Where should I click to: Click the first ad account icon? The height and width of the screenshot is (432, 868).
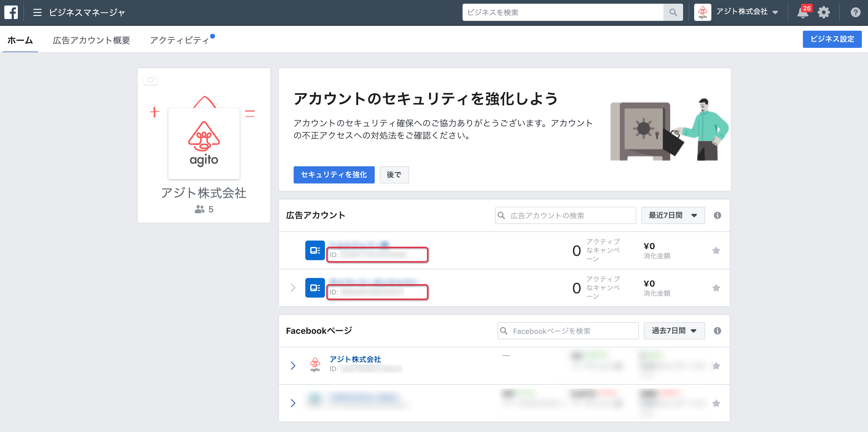315,250
